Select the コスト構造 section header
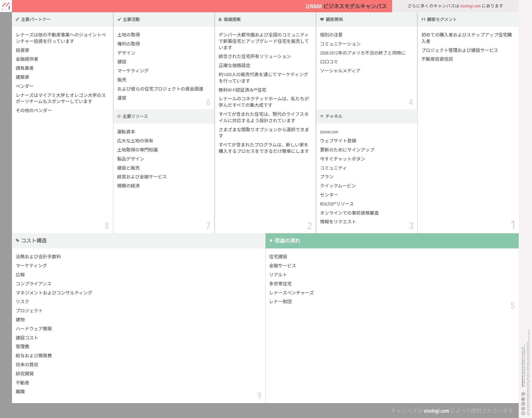Screen dimensions: 532x418 34,240
